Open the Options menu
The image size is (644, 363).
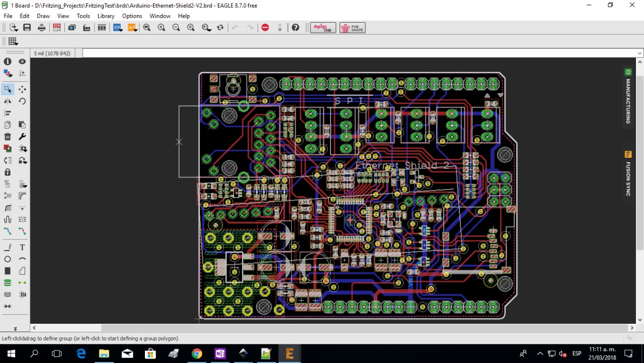tap(132, 16)
